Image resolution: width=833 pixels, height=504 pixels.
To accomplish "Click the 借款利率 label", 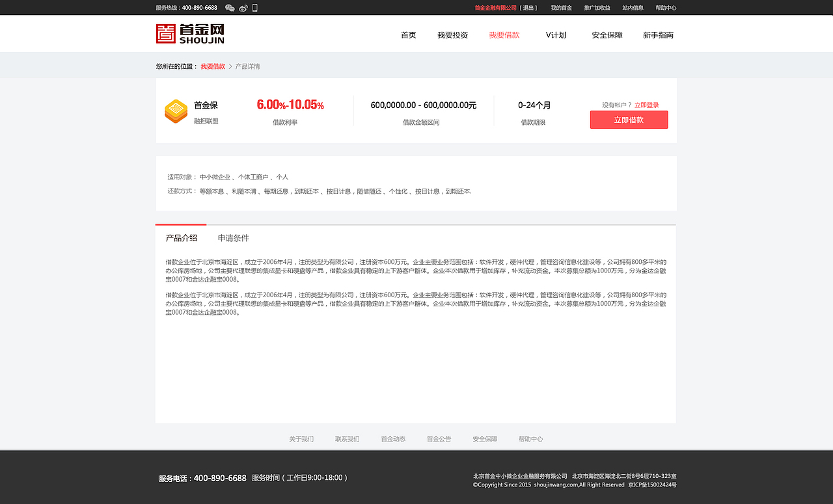I will (x=285, y=122).
